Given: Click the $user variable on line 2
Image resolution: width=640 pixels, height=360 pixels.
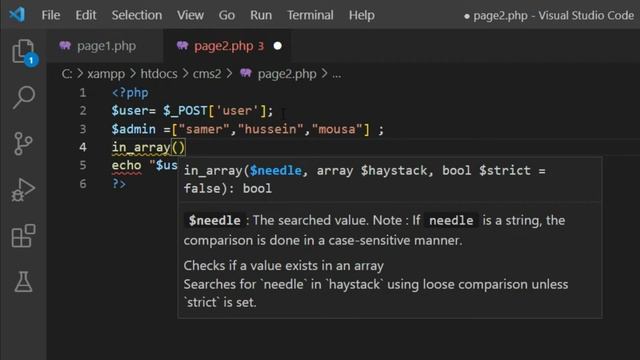Looking at the screenshot, I should coord(130,111).
